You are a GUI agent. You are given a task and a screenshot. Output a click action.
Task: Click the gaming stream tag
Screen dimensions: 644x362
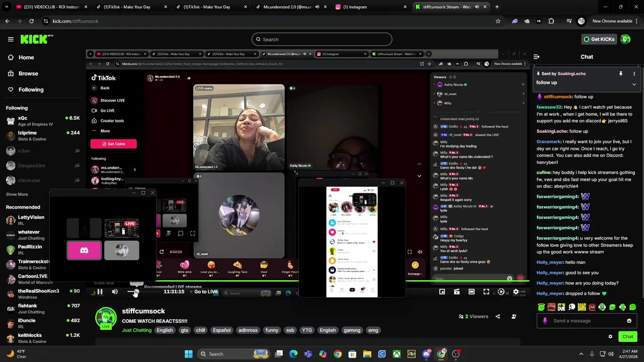[x=352, y=330]
